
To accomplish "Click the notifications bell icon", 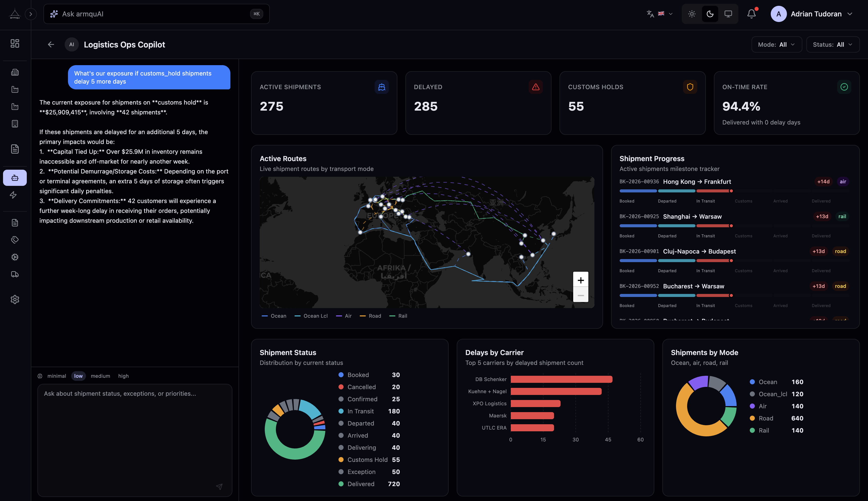I will (751, 14).
